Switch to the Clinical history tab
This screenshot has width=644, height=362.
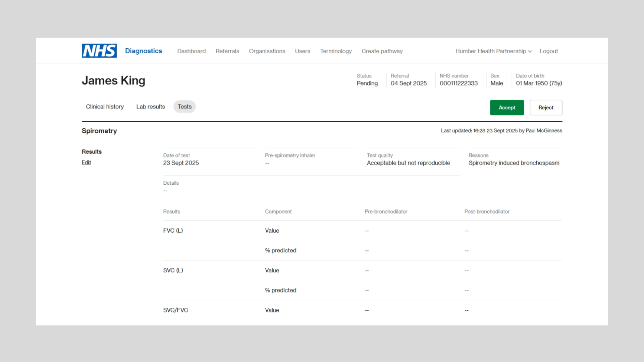click(x=105, y=107)
